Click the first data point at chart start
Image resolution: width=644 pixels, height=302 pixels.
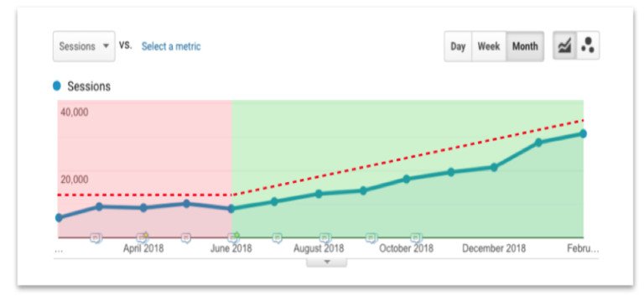click(60, 218)
